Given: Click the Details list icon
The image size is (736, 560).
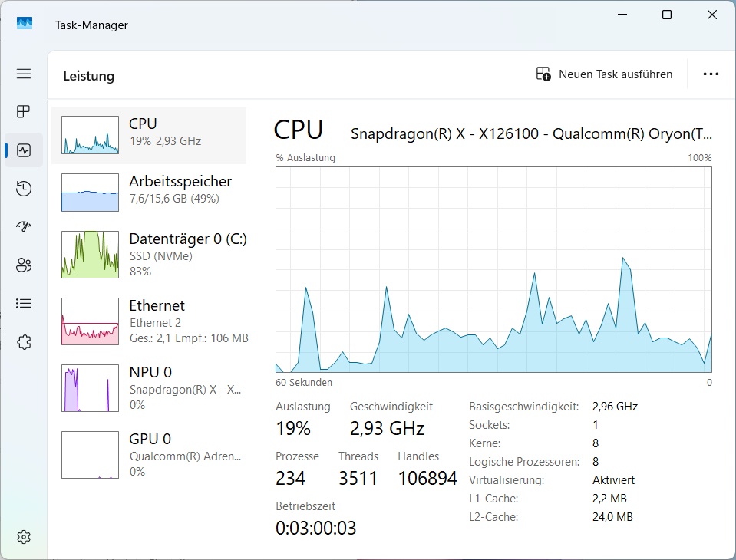Looking at the screenshot, I should coord(23,303).
